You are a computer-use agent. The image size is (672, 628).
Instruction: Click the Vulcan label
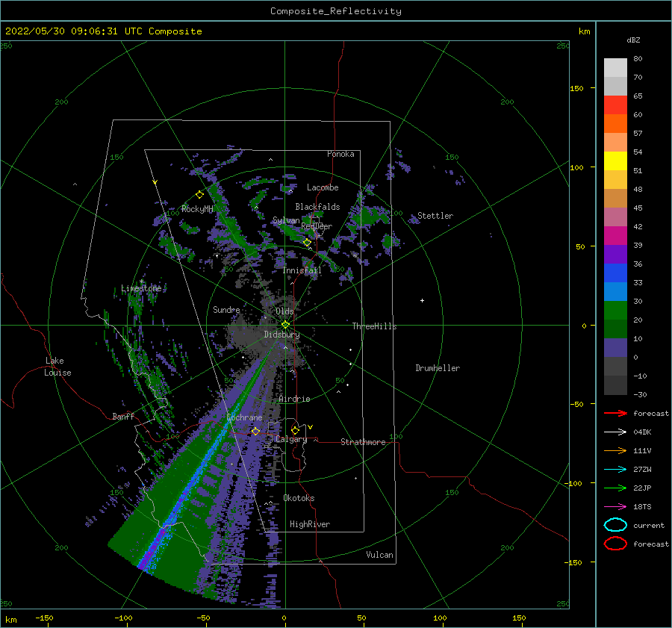click(380, 555)
